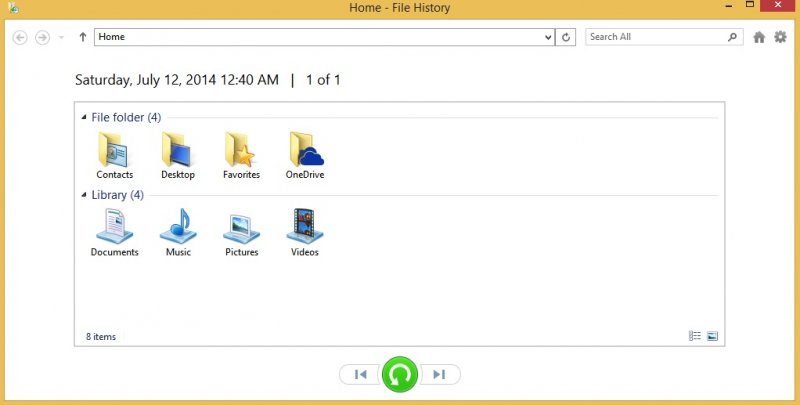Select the Documents library
The image size is (800, 405).
click(x=114, y=233)
